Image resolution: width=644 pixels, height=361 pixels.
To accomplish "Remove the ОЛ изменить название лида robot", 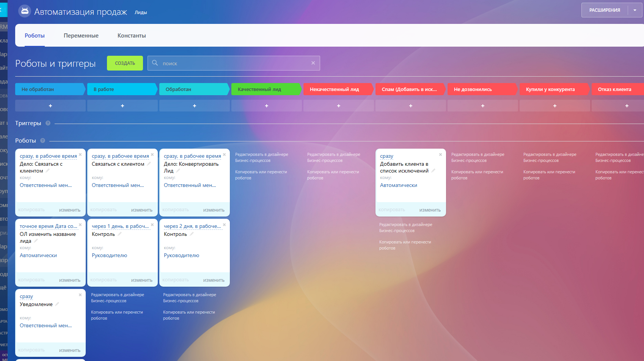I will coord(80,224).
